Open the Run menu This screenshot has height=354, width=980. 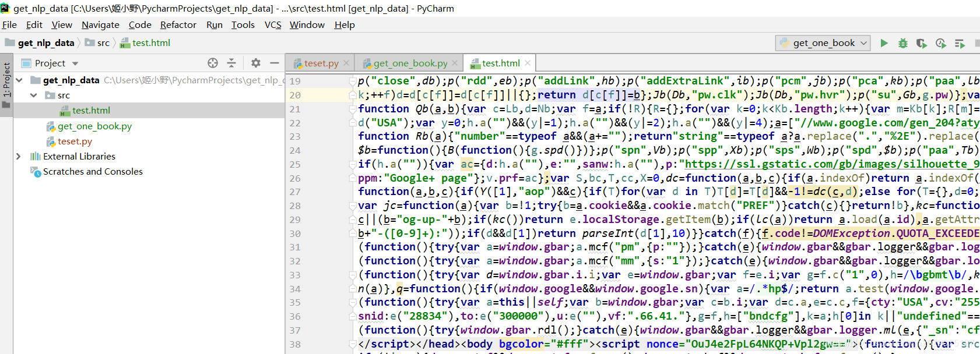(215, 25)
